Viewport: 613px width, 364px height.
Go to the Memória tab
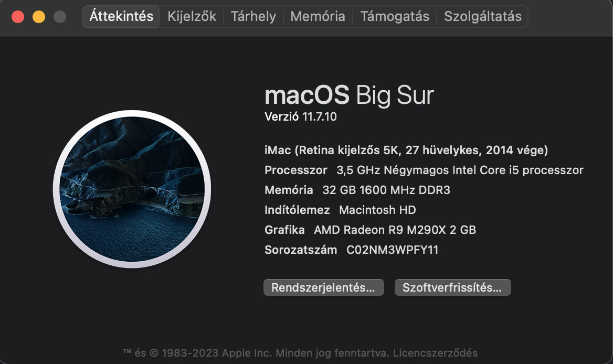click(x=318, y=16)
